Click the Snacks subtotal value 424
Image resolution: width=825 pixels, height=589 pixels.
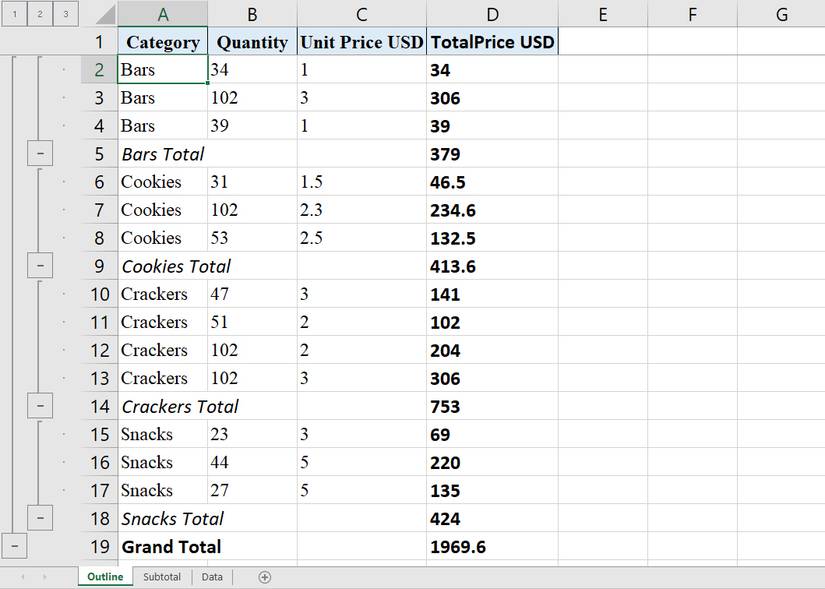(492, 518)
